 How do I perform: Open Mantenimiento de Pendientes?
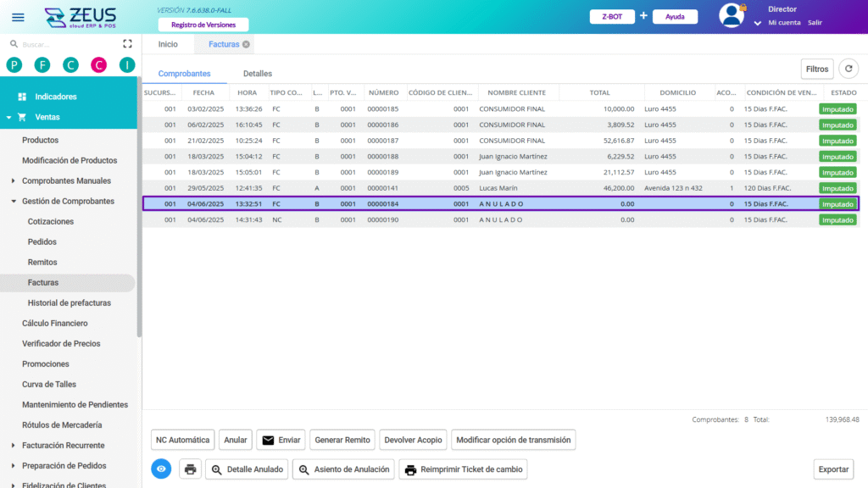75,405
